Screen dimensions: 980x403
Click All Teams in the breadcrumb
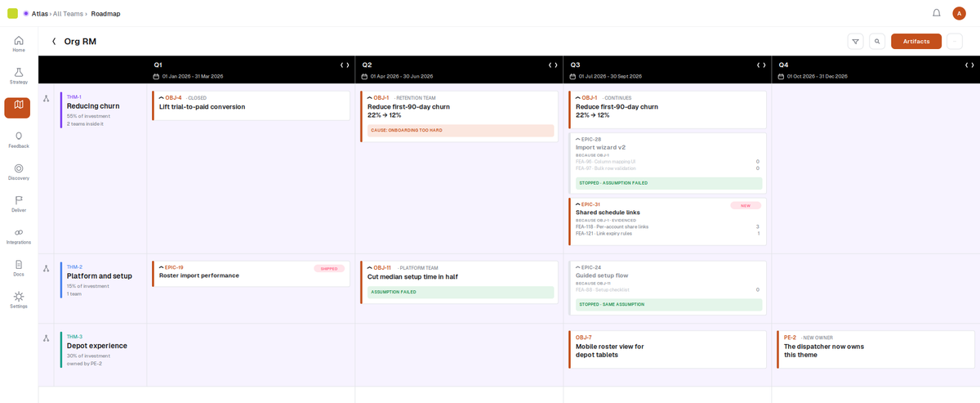pos(67,14)
